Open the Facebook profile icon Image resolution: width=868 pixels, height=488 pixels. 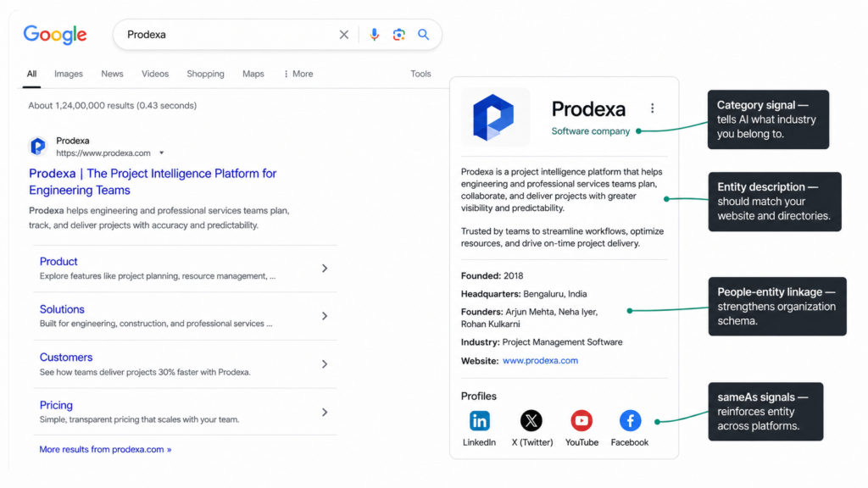click(x=630, y=421)
